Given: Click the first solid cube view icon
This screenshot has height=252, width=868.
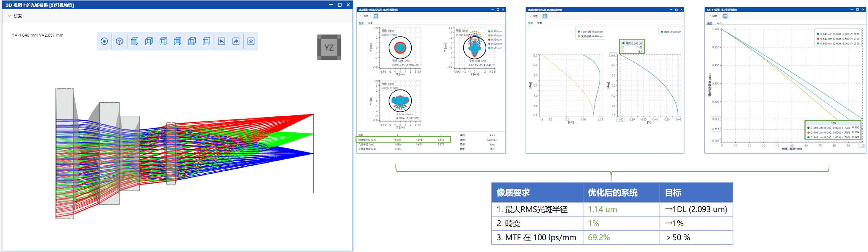Looking at the screenshot, I should click(134, 41).
